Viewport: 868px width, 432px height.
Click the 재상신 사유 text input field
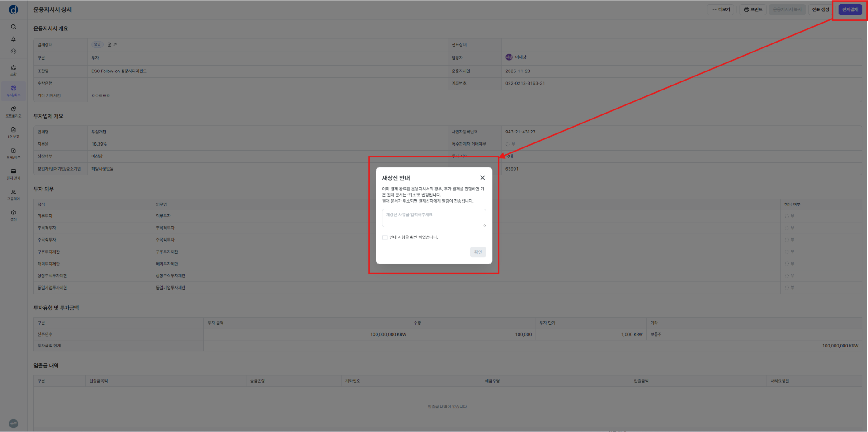pos(434,218)
